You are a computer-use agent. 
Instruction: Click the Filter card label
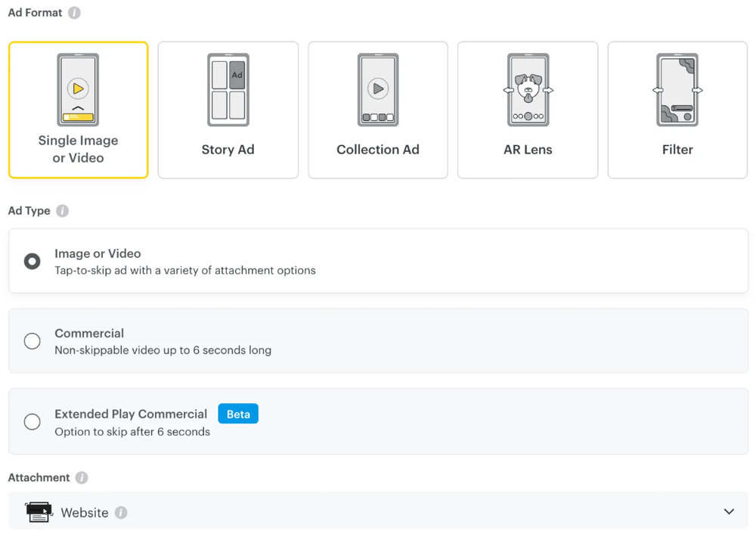pyautogui.click(x=677, y=150)
